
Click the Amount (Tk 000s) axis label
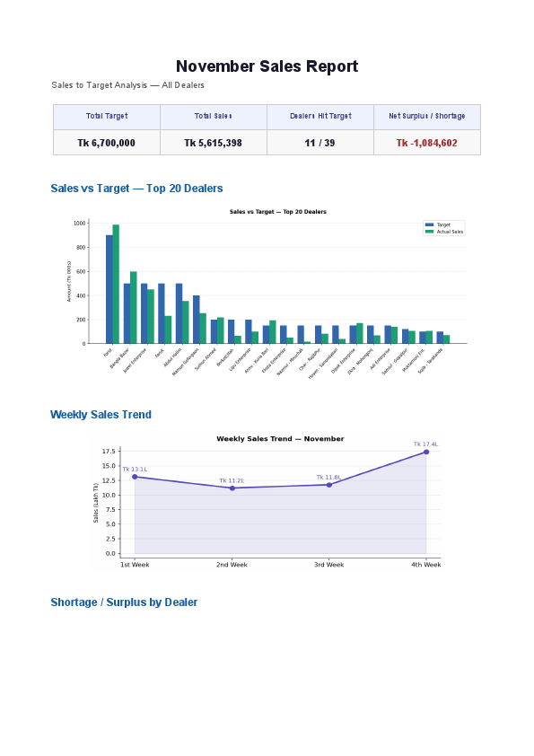[69, 282]
